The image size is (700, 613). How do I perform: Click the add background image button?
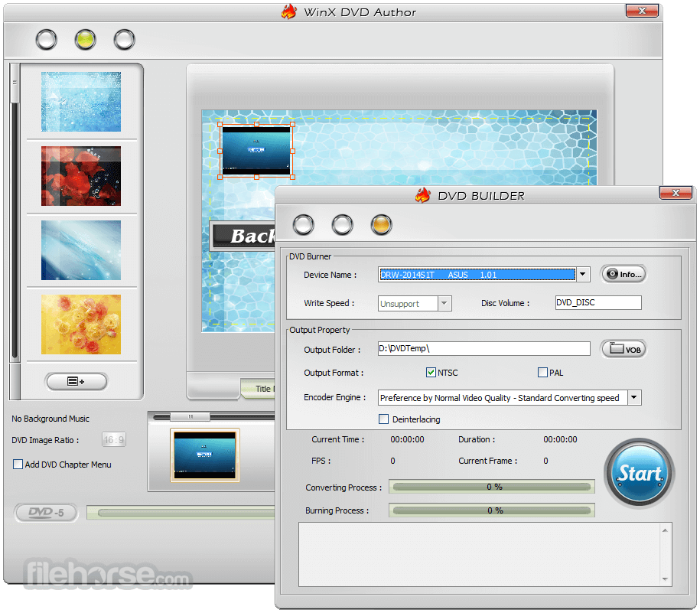(x=77, y=381)
